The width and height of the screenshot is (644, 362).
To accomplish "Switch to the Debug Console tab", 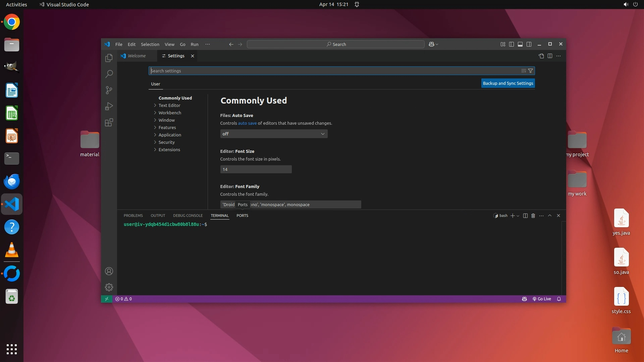I will pyautogui.click(x=187, y=216).
